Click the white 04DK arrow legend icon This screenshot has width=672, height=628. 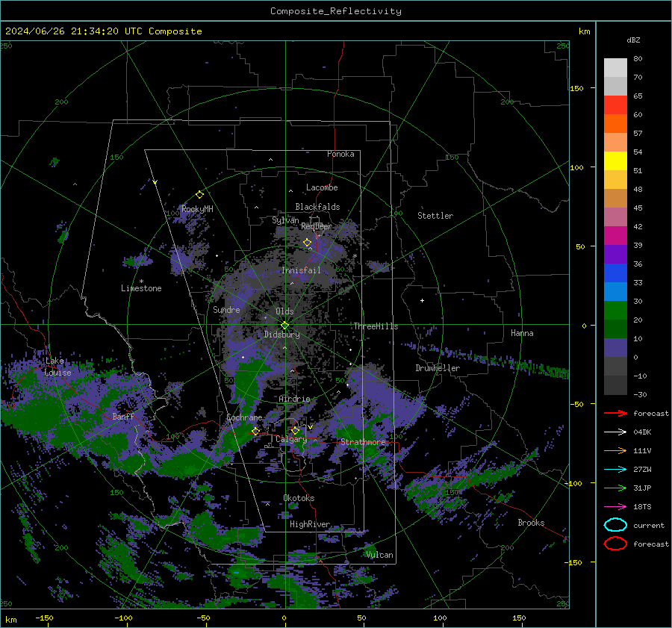point(615,432)
